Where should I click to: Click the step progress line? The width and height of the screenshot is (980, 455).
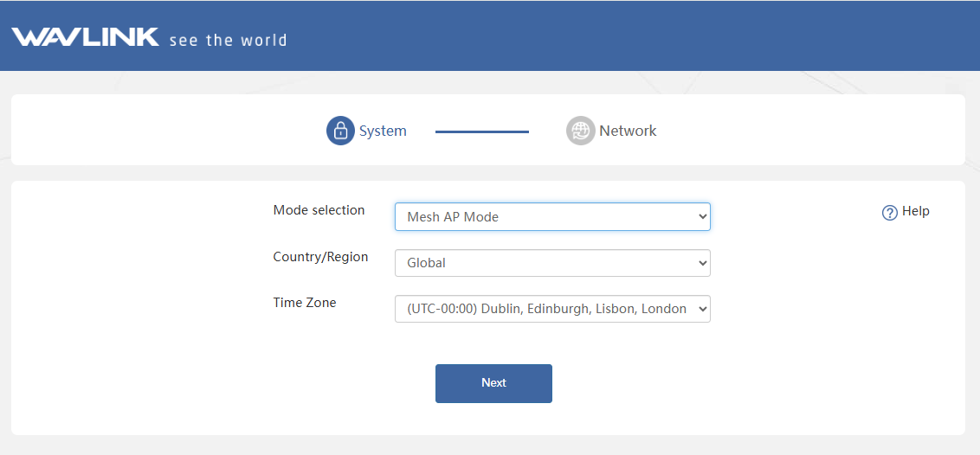click(x=482, y=131)
